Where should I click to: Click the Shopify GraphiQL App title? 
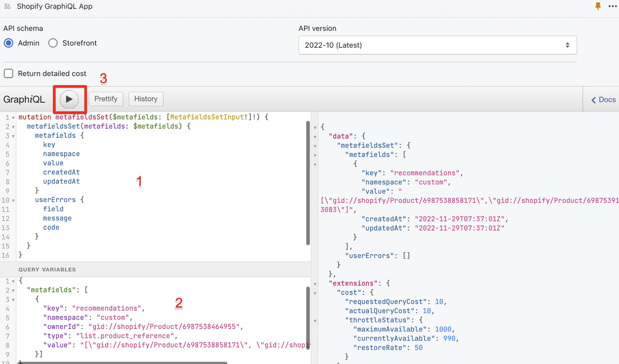(55, 6)
